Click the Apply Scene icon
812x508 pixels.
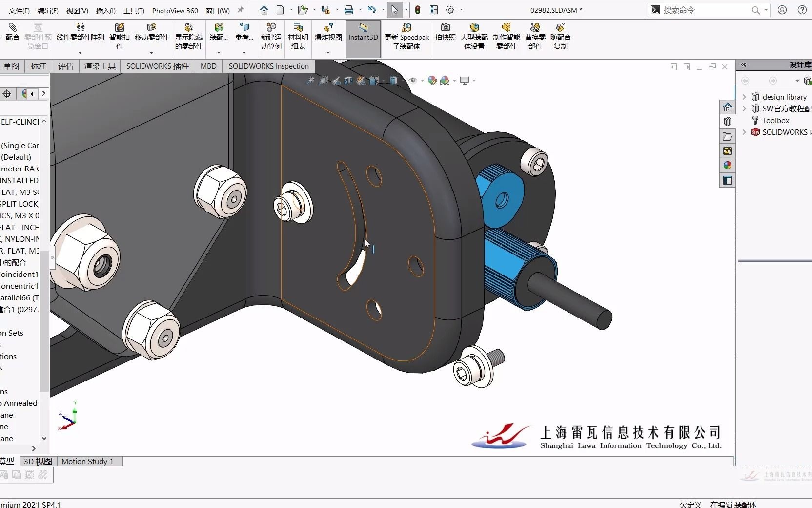point(445,81)
